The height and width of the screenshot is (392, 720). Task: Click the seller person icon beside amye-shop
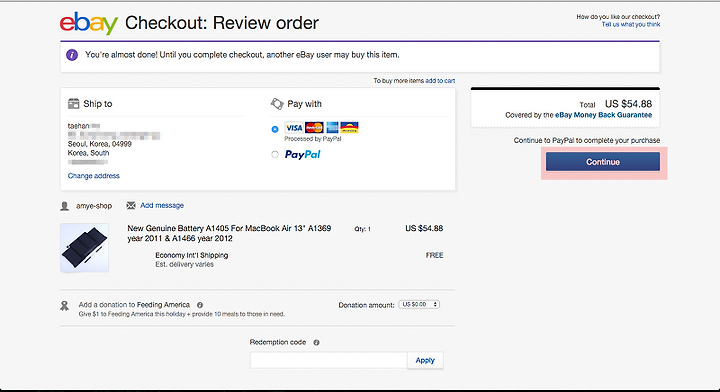(65, 206)
